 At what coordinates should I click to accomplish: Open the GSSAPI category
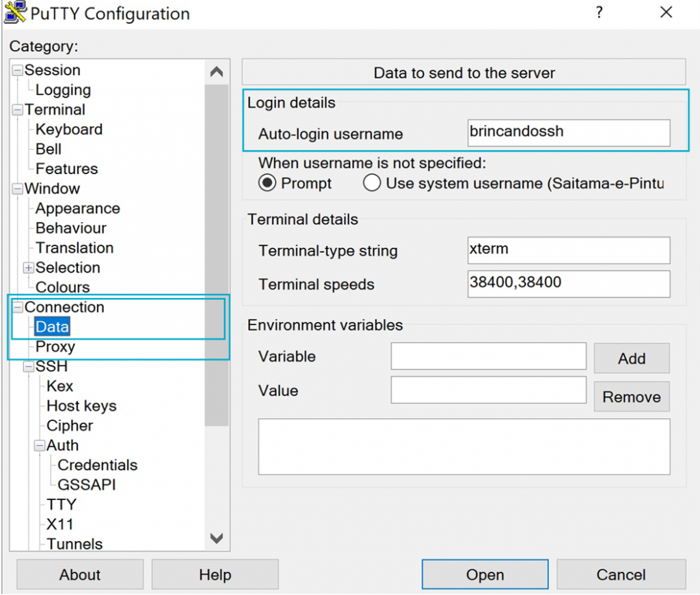point(87,485)
